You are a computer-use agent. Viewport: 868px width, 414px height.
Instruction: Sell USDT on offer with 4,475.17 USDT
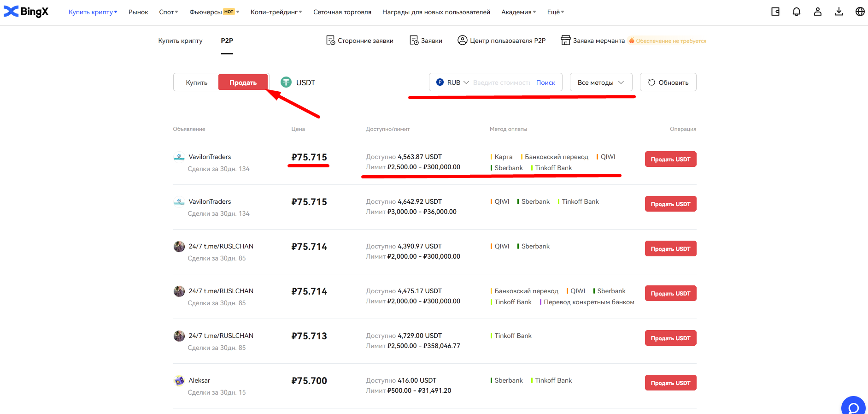click(670, 293)
